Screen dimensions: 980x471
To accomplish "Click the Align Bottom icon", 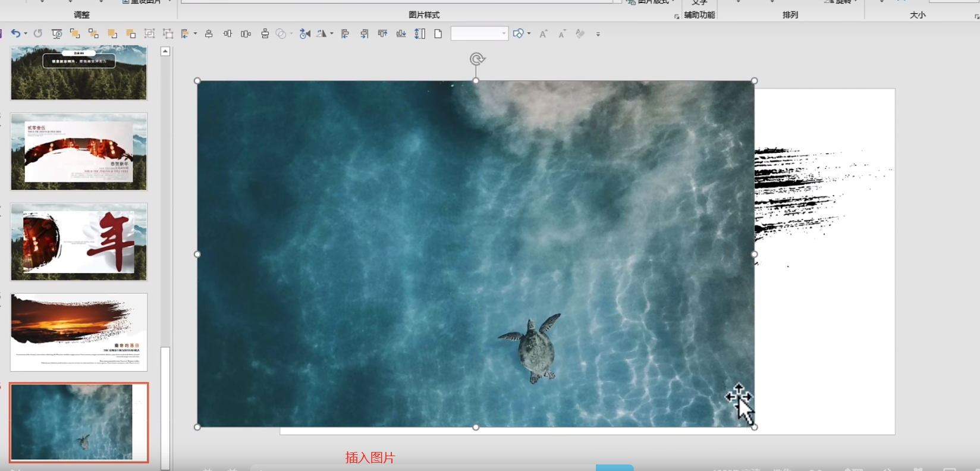I will [401, 34].
